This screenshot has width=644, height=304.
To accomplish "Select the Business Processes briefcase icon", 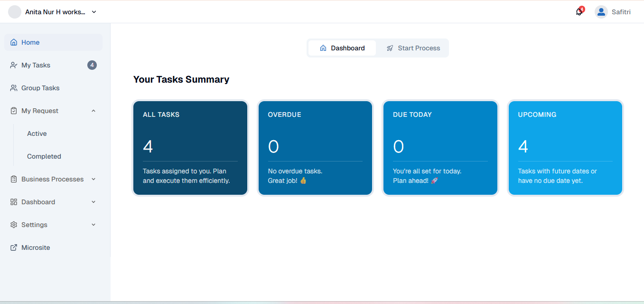I will pyautogui.click(x=13, y=179).
